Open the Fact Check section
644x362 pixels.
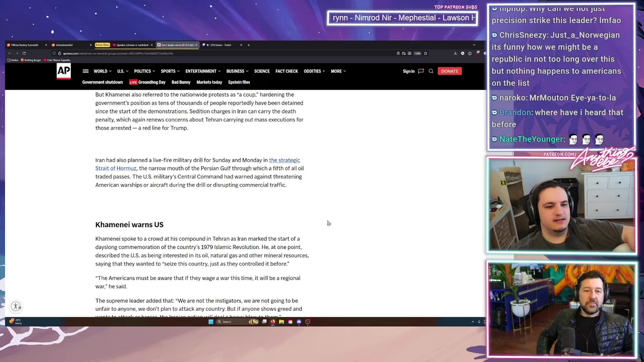pos(287,71)
